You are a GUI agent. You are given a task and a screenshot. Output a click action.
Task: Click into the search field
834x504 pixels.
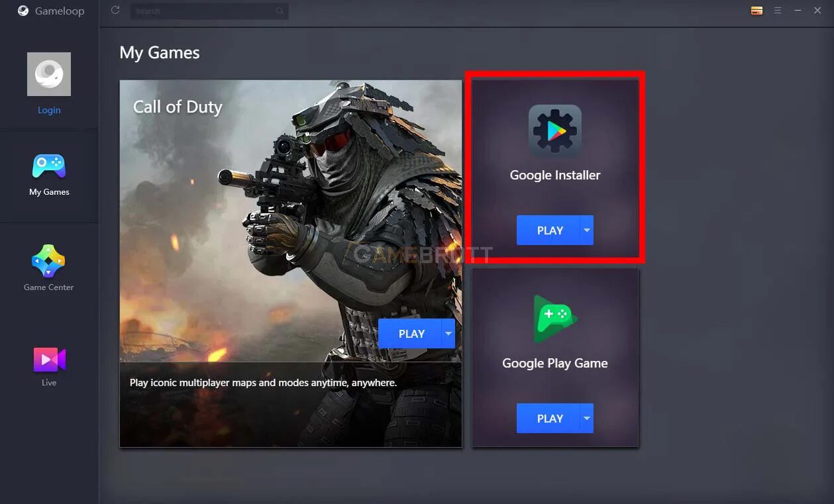[x=209, y=11]
